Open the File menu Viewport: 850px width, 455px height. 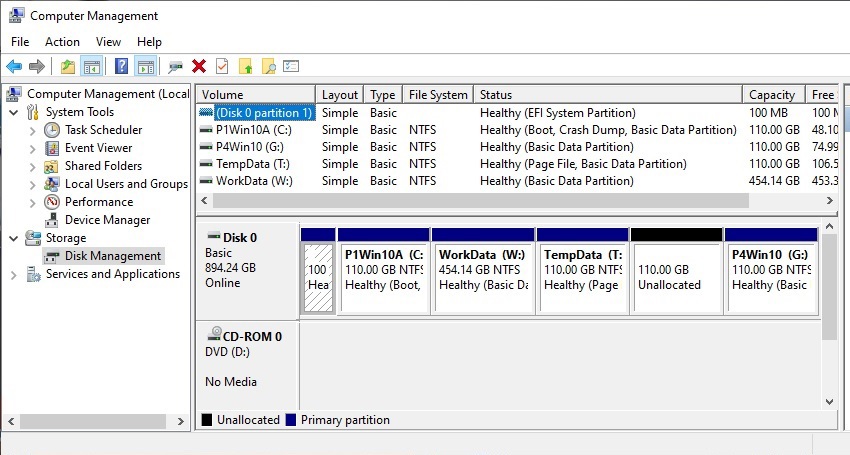20,42
